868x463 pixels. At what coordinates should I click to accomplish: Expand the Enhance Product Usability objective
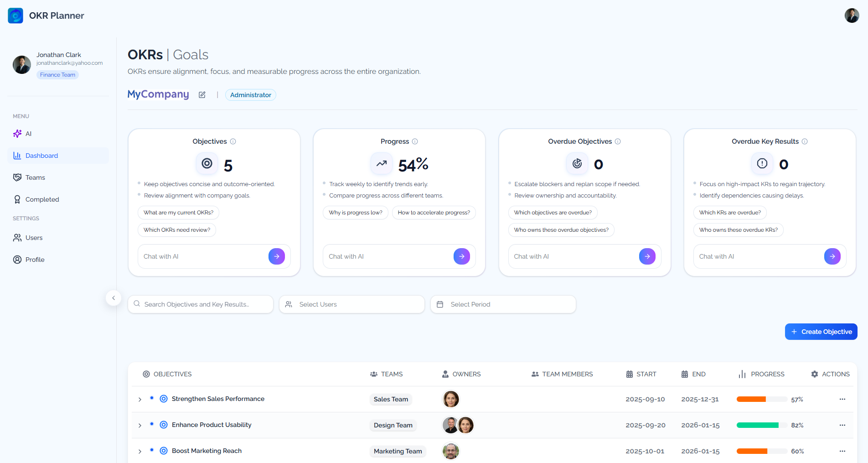(140, 426)
